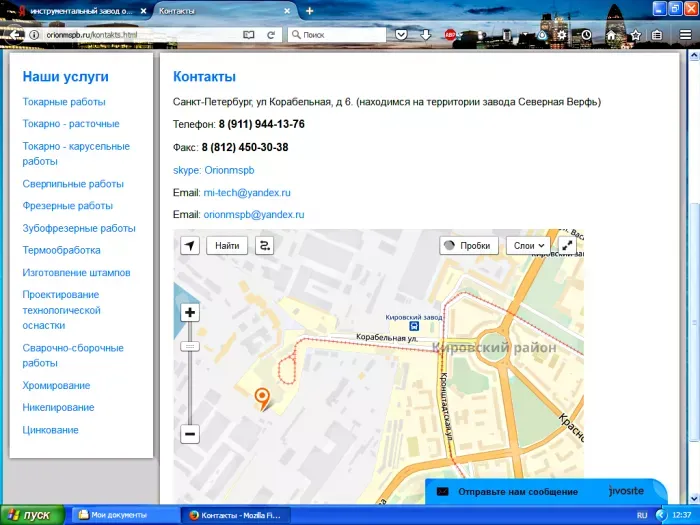Click the page scrollbar up arrow
The height and width of the screenshot is (525, 700).
pyautogui.click(x=694, y=55)
